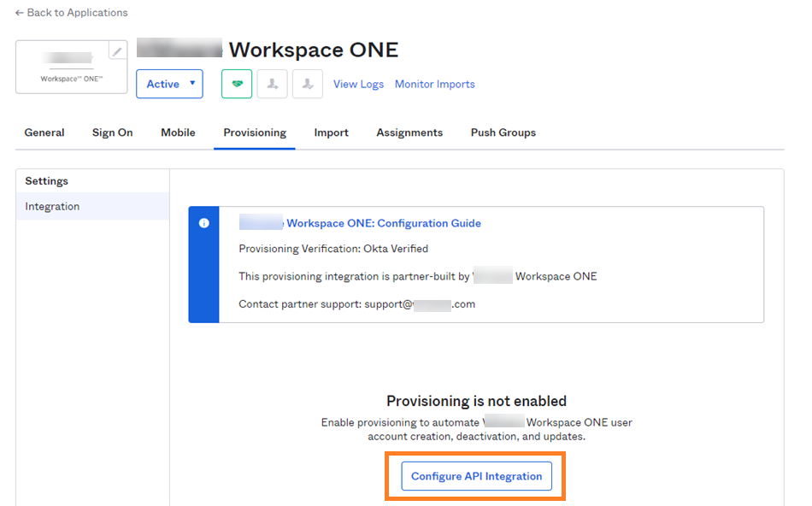The width and height of the screenshot is (812, 506).
Task: Open the Assignments tab
Action: pyautogui.click(x=409, y=132)
